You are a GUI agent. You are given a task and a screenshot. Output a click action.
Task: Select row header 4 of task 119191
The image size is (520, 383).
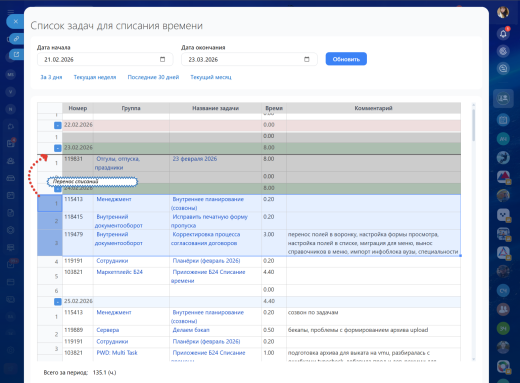click(x=50, y=262)
